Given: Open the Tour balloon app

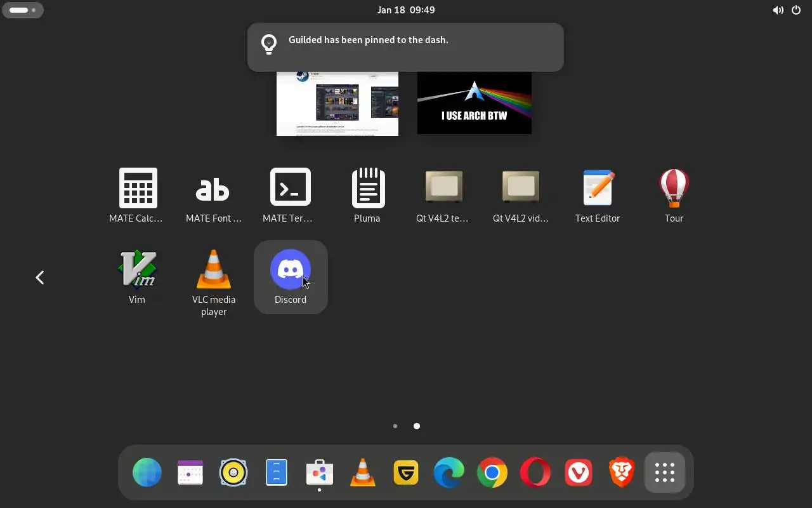Looking at the screenshot, I should pyautogui.click(x=674, y=196).
